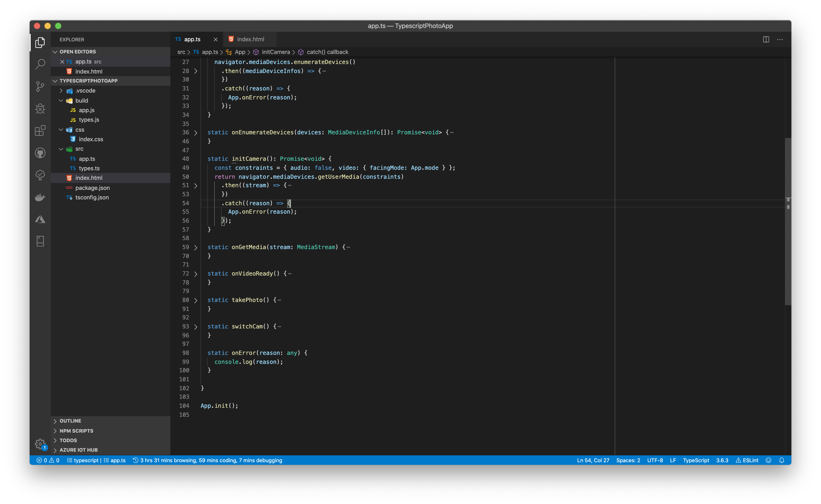
Task: Switch to the index.html editor tab
Action: pyautogui.click(x=250, y=39)
